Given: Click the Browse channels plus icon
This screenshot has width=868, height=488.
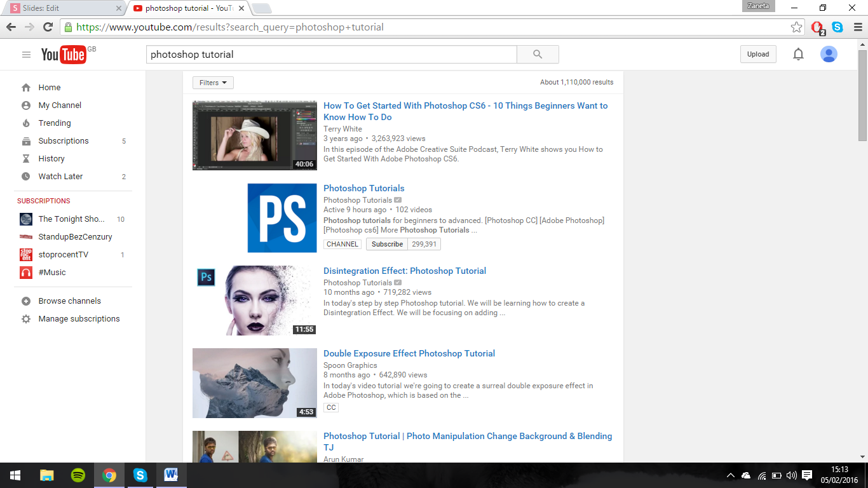Looking at the screenshot, I should coord(26,301).
